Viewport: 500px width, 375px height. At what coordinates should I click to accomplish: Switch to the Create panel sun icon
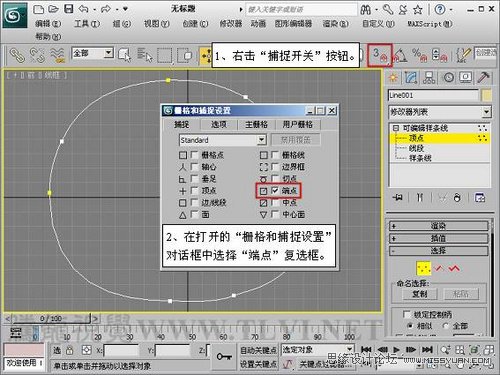coord(393,78)
